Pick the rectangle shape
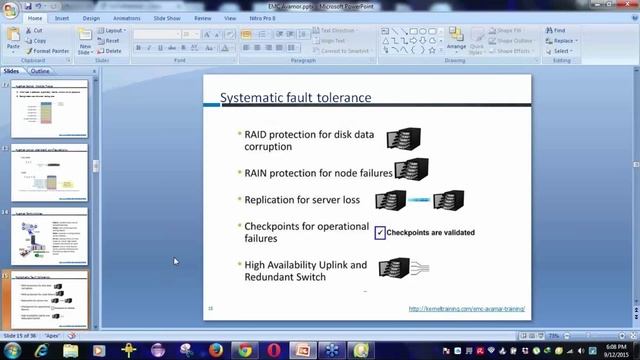The width and height of the screenshot is (640, 360). pos(413,31)
